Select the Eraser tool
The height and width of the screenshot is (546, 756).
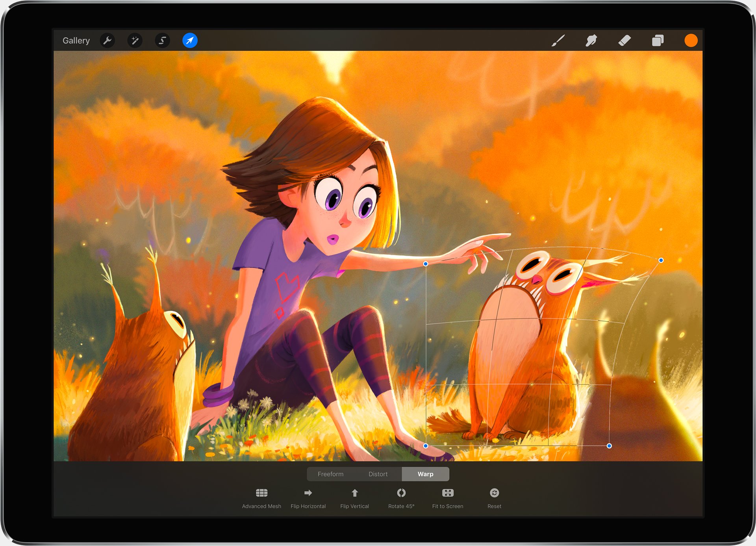pos(624,41)
